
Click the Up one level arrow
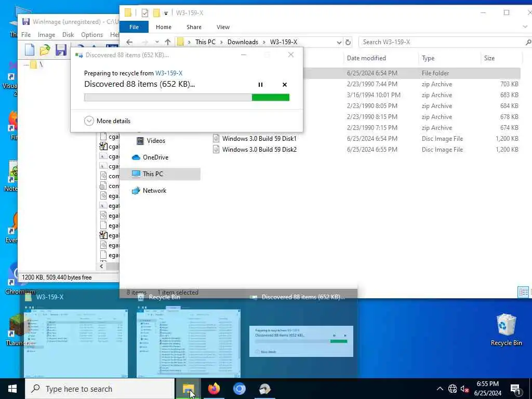168,42
